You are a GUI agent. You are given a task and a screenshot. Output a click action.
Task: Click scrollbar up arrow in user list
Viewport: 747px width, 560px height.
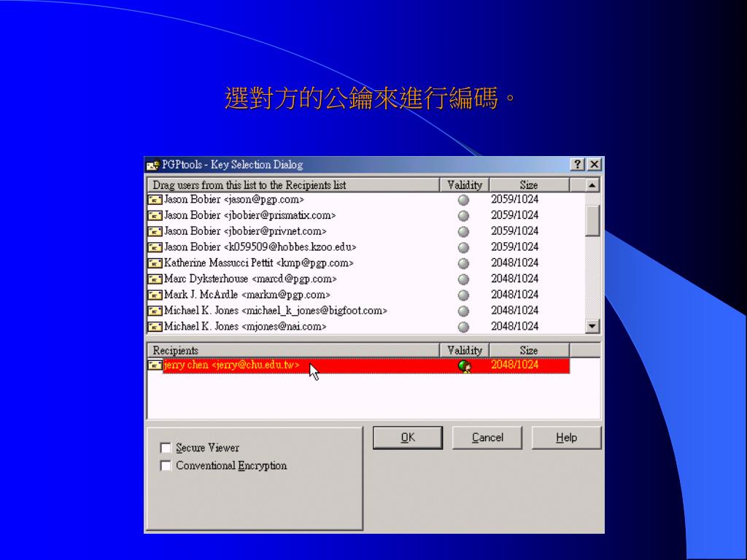click(592, 184)
